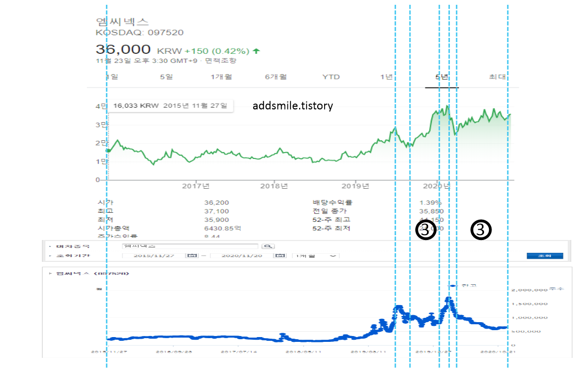Select the 최대 range tab

(x=497, y=77)
